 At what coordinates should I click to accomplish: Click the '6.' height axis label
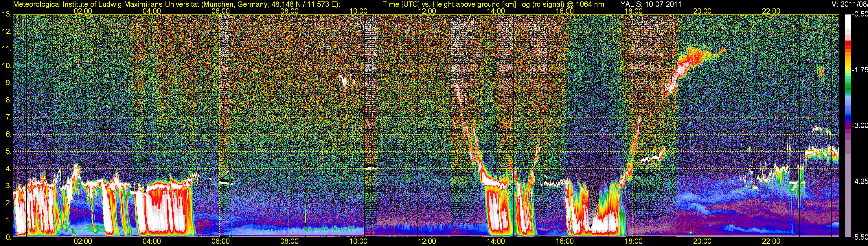pos(8,134)
